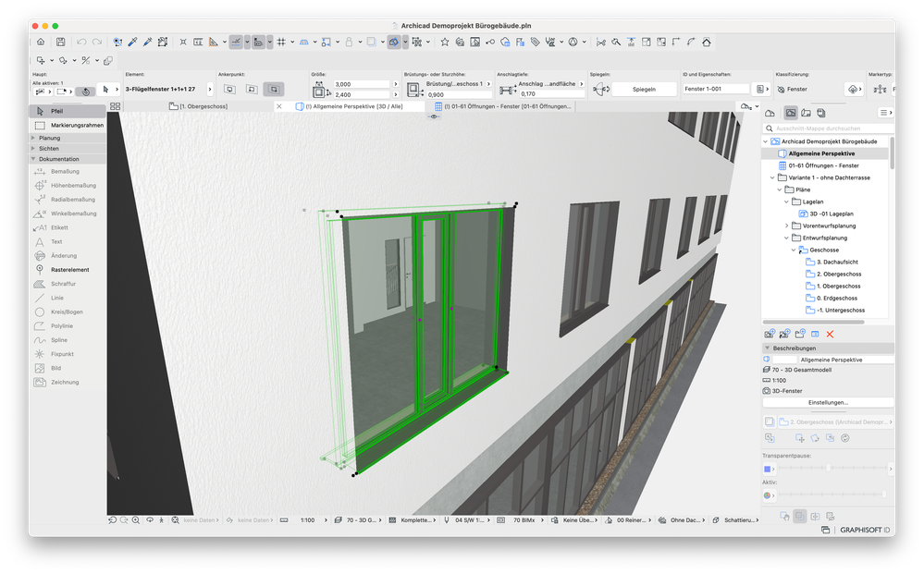Switch to the 01-61 Öffnungen - Fenster tab

pyautogui.click(x=502, y=106)
